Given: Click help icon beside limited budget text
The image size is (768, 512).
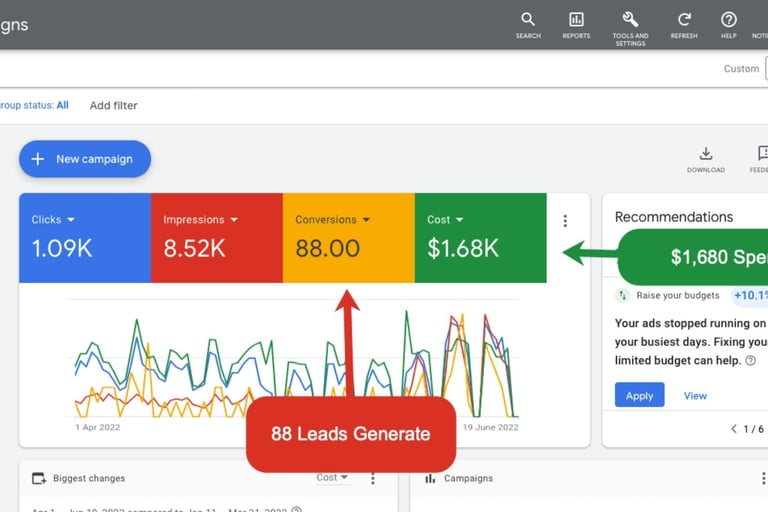Looking at the screenshot, I should 750,361.
